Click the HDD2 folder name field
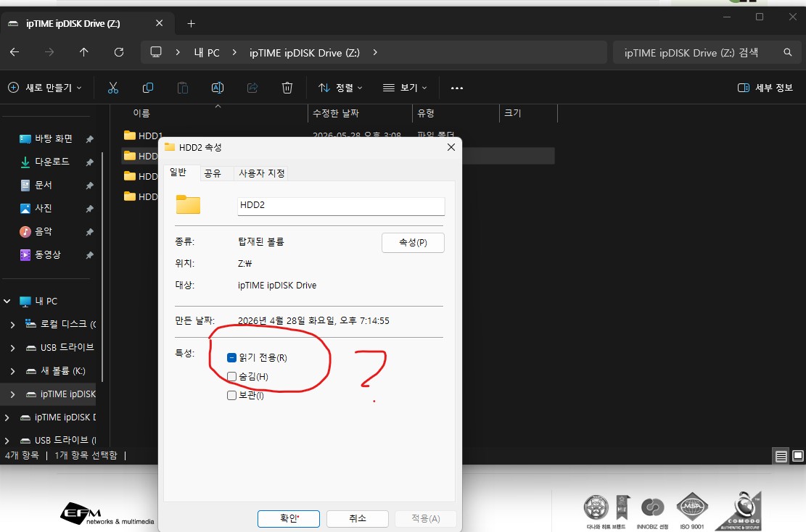The image size is (806, 532). [341, 205]
